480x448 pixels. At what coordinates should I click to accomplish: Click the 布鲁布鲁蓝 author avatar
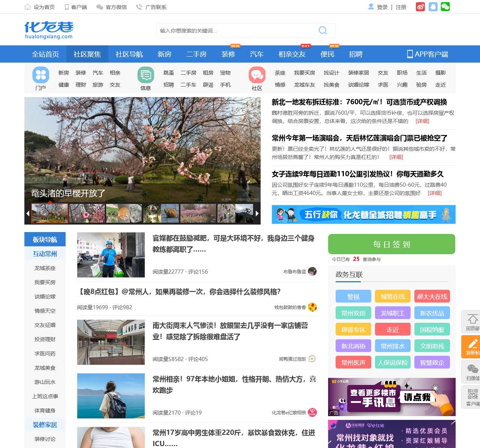tap(312, 271)
